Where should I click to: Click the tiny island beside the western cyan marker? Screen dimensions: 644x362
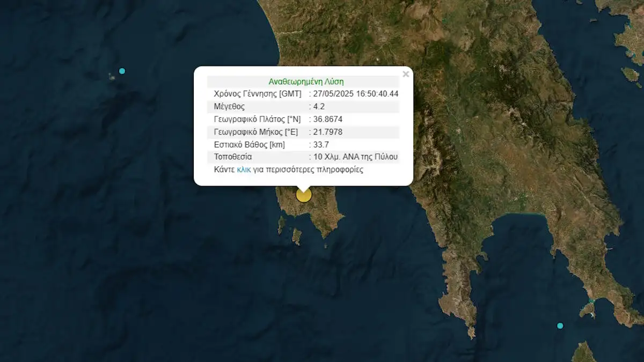click(x=112, y=77)
